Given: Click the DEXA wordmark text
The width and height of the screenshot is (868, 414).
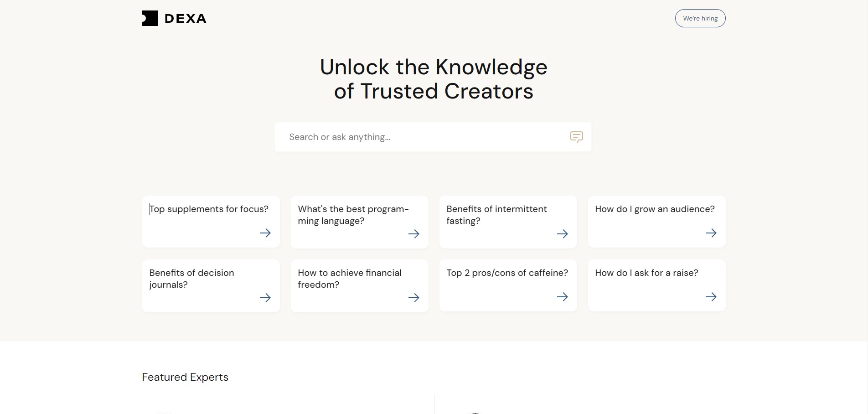Looking at the screenshot, I should pyautogui.click(x=185, y=19).
